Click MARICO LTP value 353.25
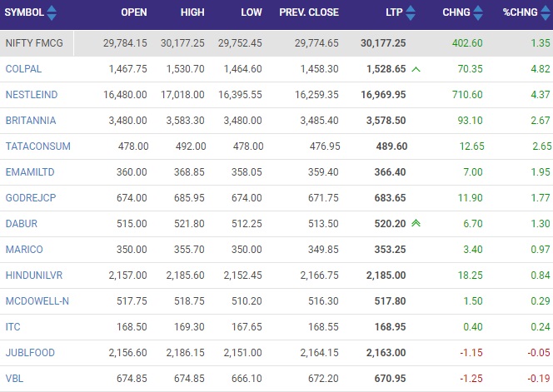Viewport: 553px width, 392px height. (x=390, y=249)
